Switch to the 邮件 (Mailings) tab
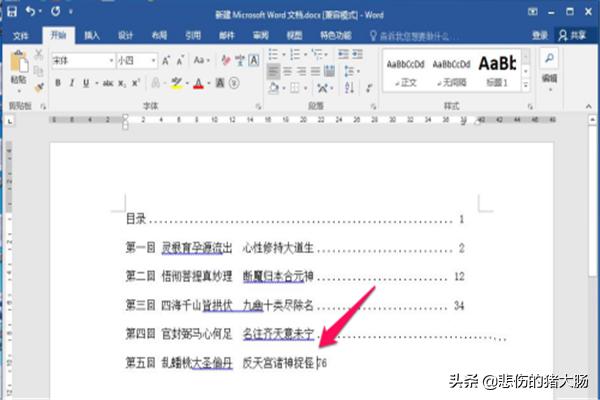 227,36
